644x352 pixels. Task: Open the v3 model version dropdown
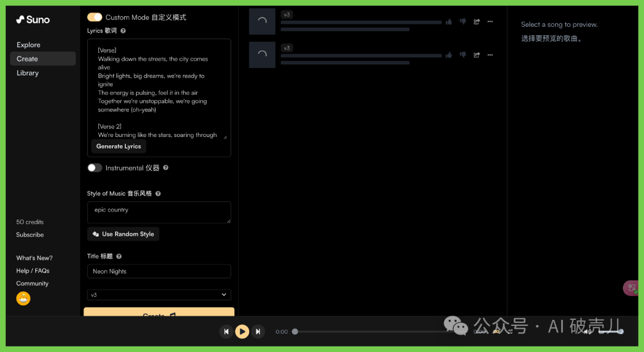[x=159, y=295]
